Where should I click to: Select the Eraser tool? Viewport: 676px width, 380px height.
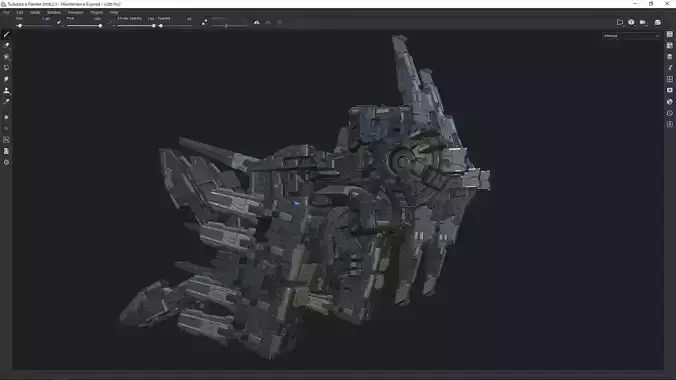click(6, 45)
